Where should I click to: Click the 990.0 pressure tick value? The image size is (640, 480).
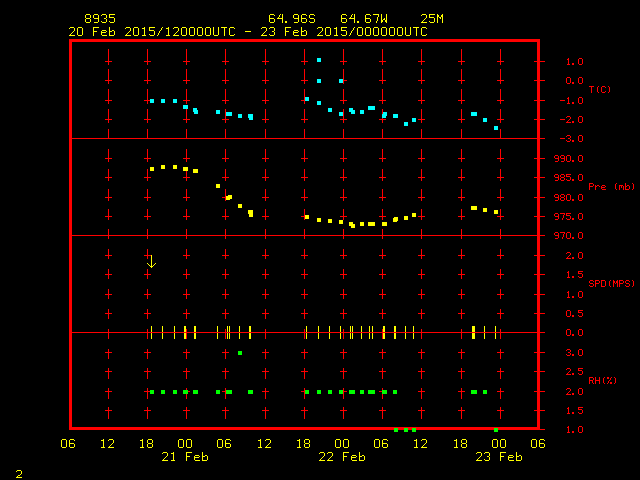pyautogui.click(x=569, y=158)
